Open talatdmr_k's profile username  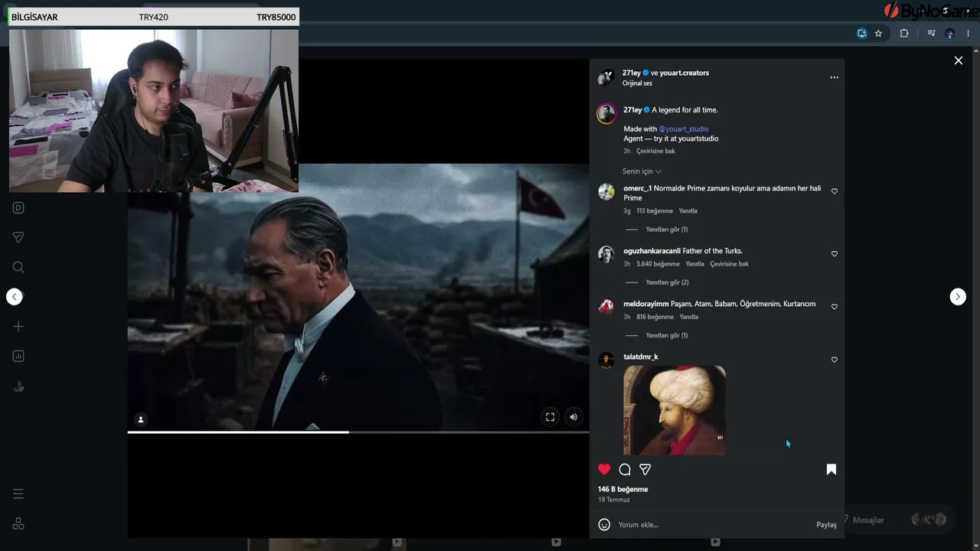tap(641, 357)
